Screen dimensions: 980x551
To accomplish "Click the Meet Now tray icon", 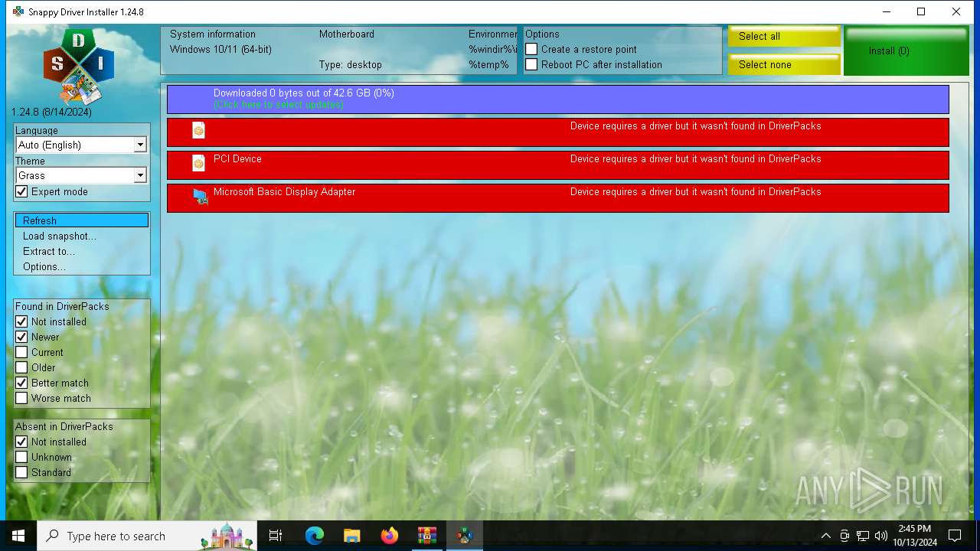I will (x=844, y=536).
